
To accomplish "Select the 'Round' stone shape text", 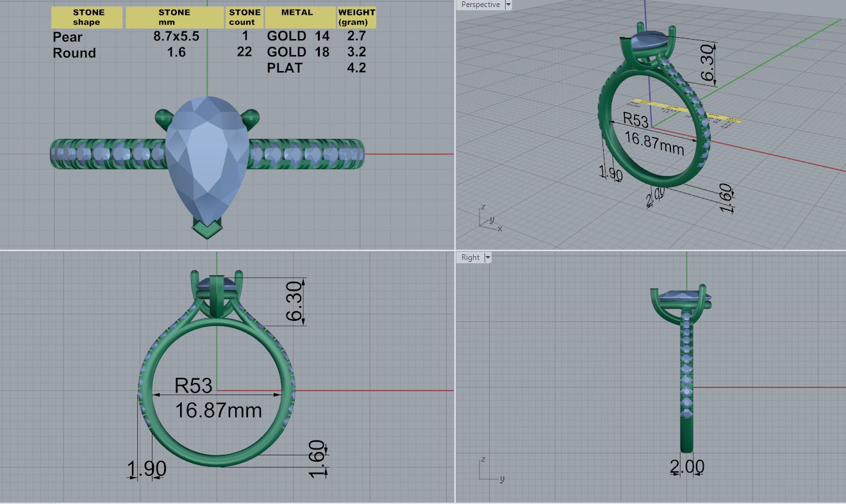I will 74,53.
